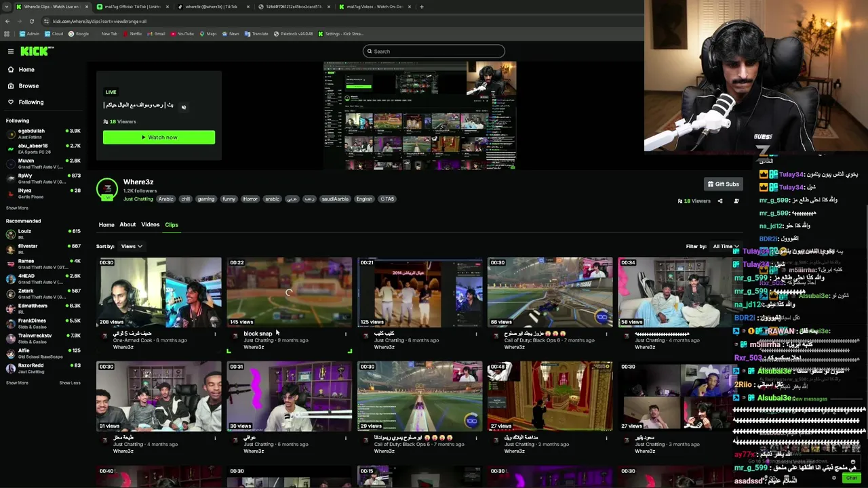Open Where3z channel avatar

point(107,190)
